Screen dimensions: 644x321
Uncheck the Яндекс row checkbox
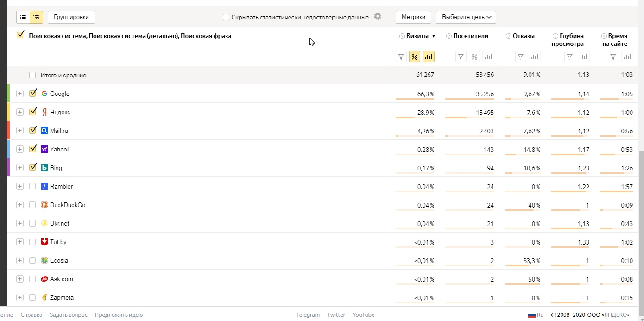(x=32, y=112)
